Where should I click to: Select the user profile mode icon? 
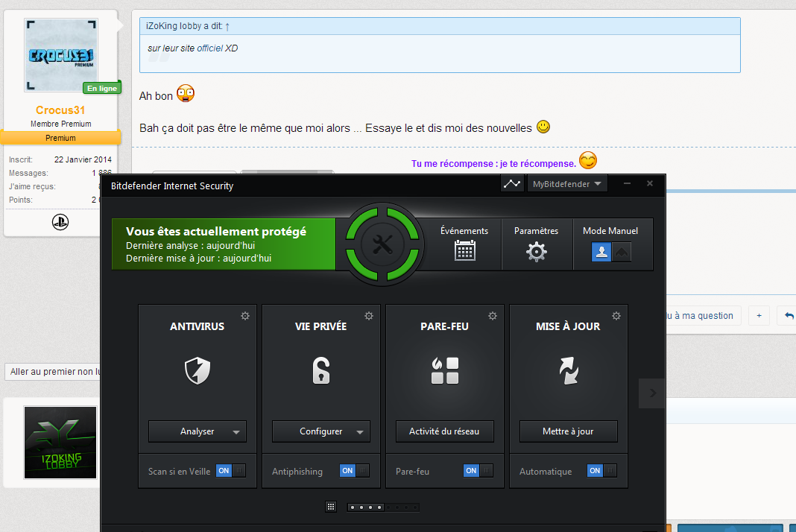coord(601,252)
